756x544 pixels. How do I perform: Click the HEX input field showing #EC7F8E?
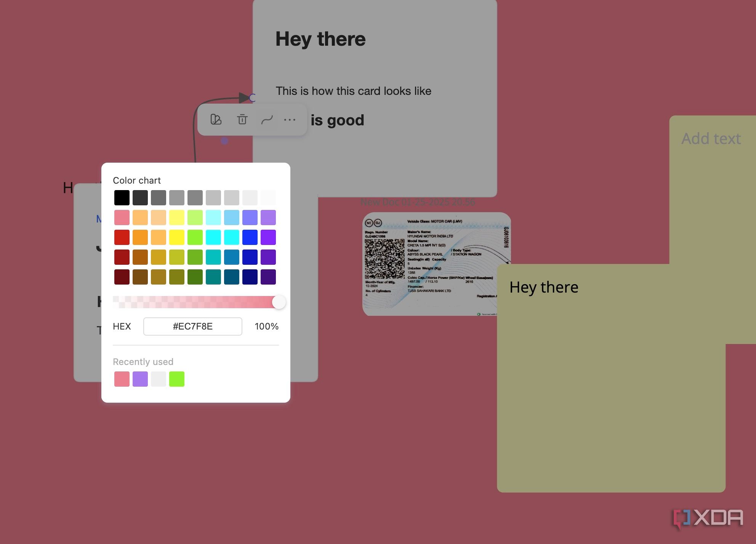(193, 326)
